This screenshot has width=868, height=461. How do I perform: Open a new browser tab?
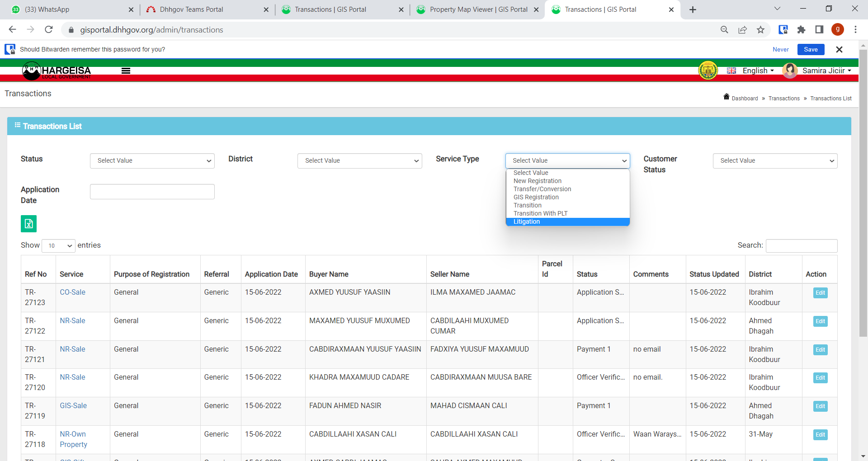click(693, 9)
